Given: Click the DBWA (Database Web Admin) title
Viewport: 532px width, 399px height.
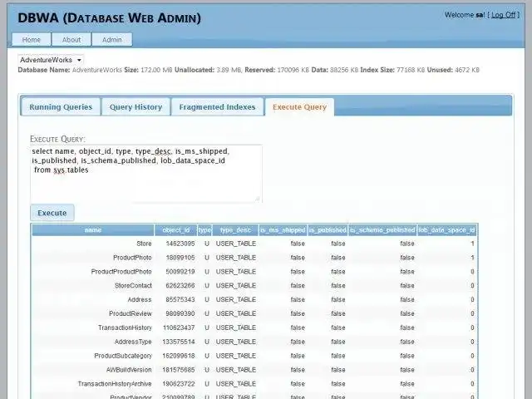Looking at the screenshot, I should (x=109, y=17).
